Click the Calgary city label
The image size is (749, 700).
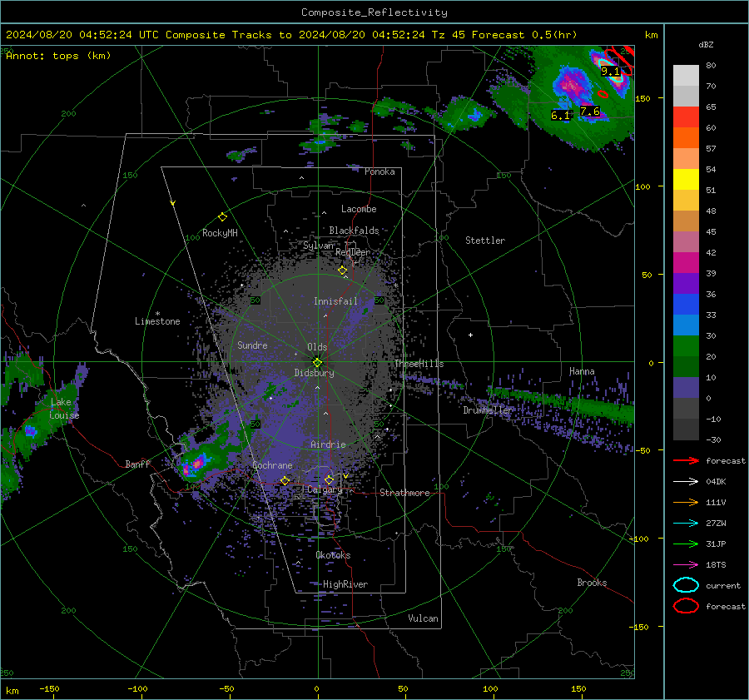pos(325,489)
